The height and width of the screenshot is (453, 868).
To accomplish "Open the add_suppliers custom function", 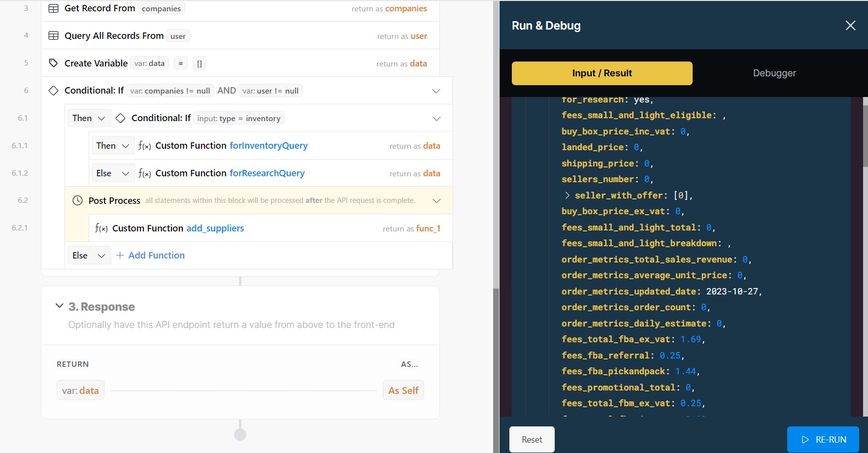I will (x=215, y=228).
